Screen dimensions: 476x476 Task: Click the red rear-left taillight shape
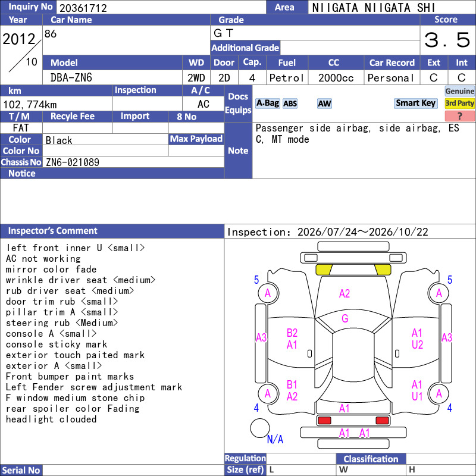324,421
